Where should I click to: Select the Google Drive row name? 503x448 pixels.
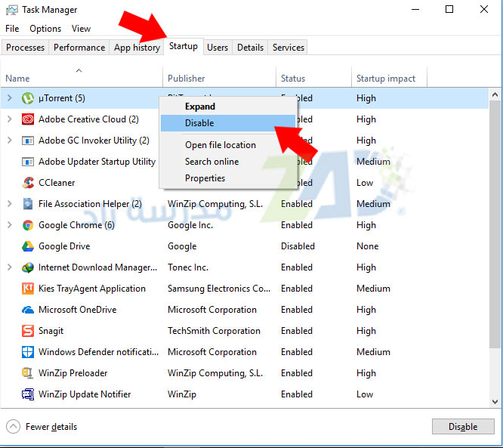pyautogui.click(x=64, y=246)
